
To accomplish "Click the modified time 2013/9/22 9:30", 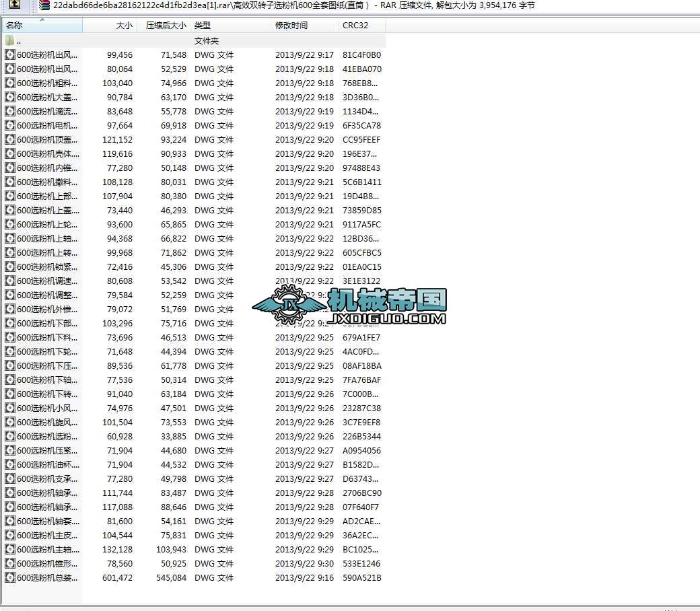I will point(304,564).
